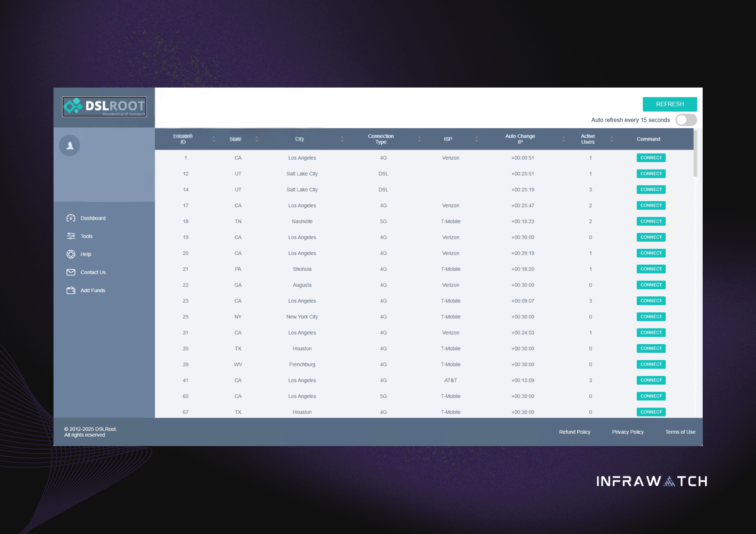The height and width of the screenshot is (534, 756).
Task: Click the Dashboard gauge icon
Action: 71,218
